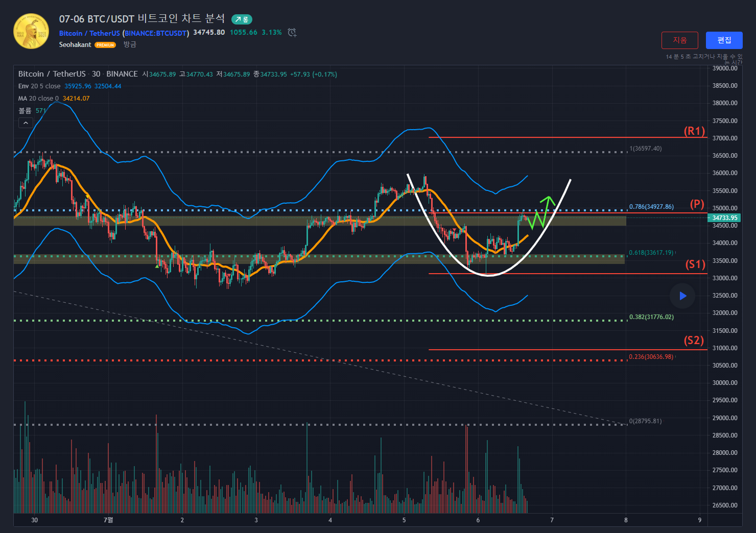The height and width of the screenshot is (533, 756).
Task: Select the MA 20 close indicator legend
Action: [38, 99]
